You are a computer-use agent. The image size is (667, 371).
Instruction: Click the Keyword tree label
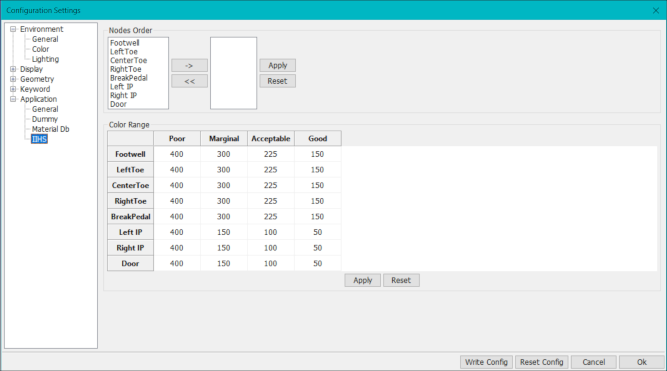click(35, 89)
